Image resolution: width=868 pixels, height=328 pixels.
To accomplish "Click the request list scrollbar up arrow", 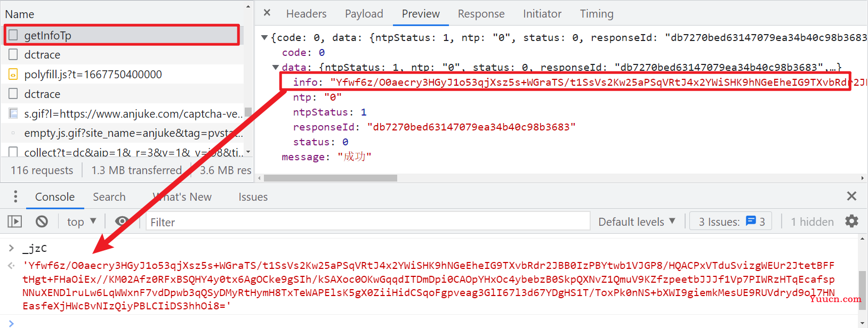I will click(248, 7).
